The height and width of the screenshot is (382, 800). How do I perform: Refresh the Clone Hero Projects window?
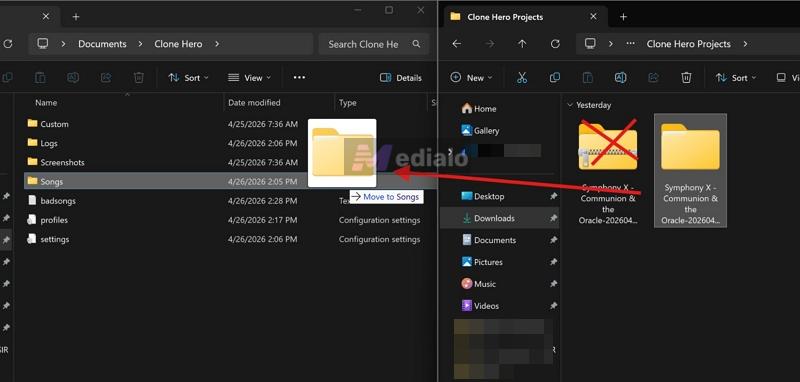[555, 44]
